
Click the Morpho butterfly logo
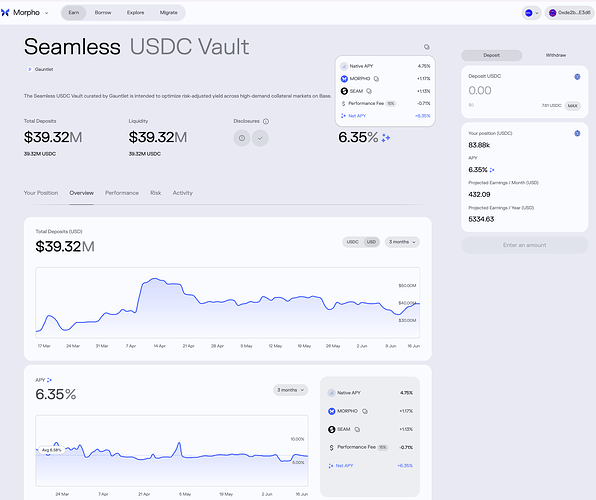pos(5,13)
